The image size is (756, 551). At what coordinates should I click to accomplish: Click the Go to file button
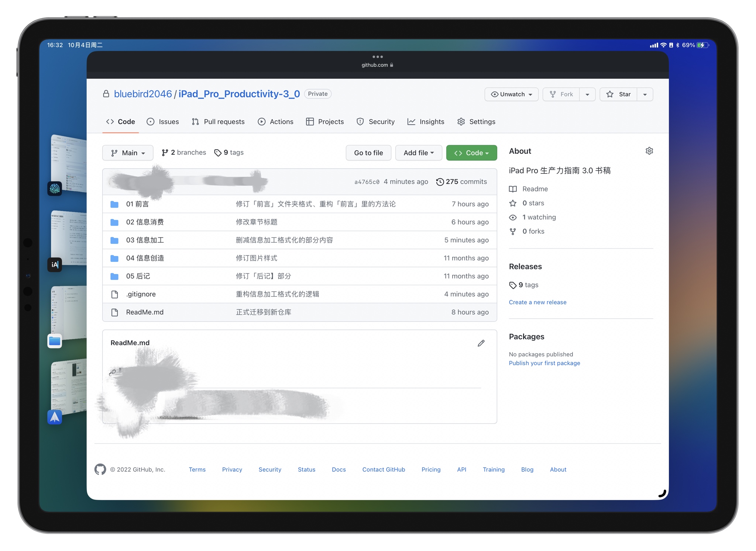pos(368,152)
